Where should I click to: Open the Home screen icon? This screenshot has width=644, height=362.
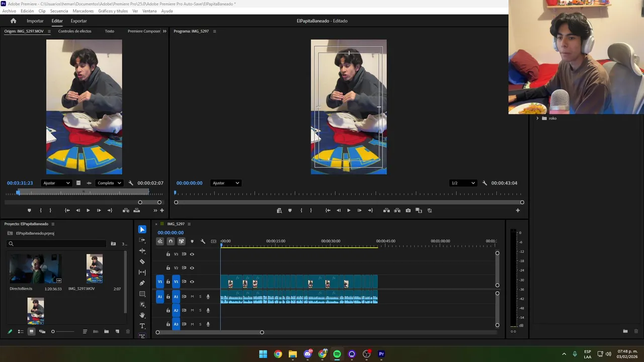[14, 21]
